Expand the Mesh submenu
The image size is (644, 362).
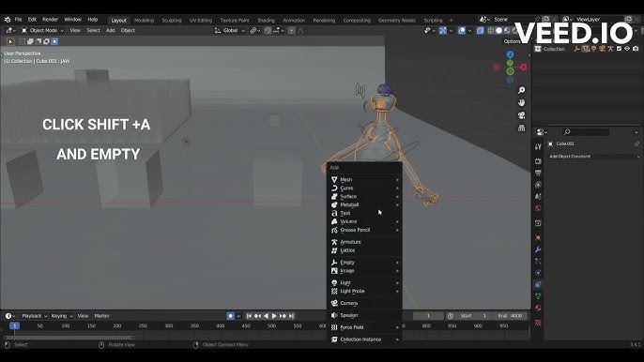click(364, 180)
